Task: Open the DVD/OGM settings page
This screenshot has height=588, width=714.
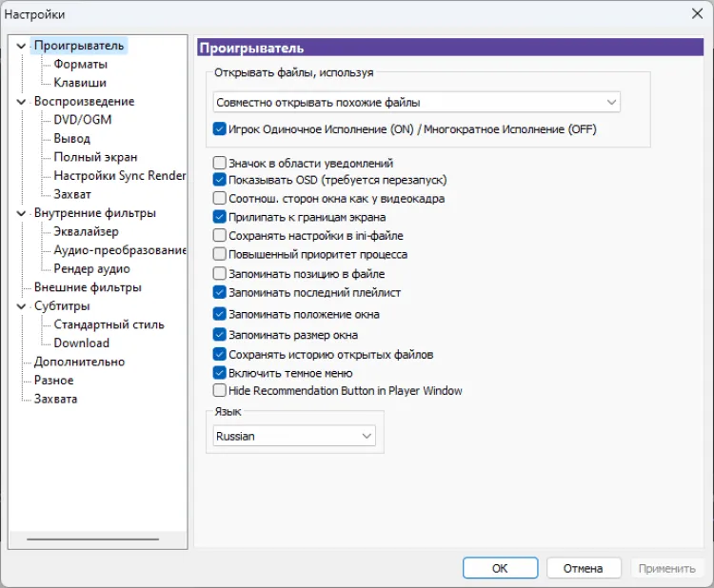Action: click(83, 120)
